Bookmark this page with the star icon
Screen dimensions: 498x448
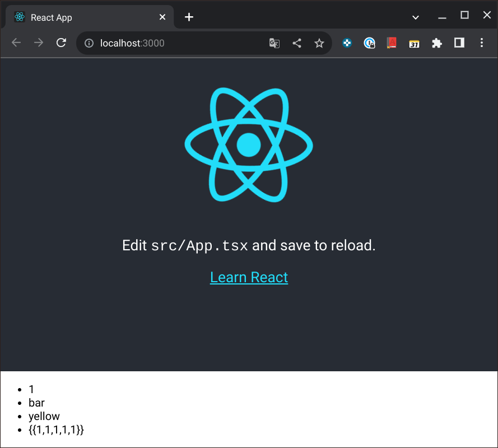[319, 43]
